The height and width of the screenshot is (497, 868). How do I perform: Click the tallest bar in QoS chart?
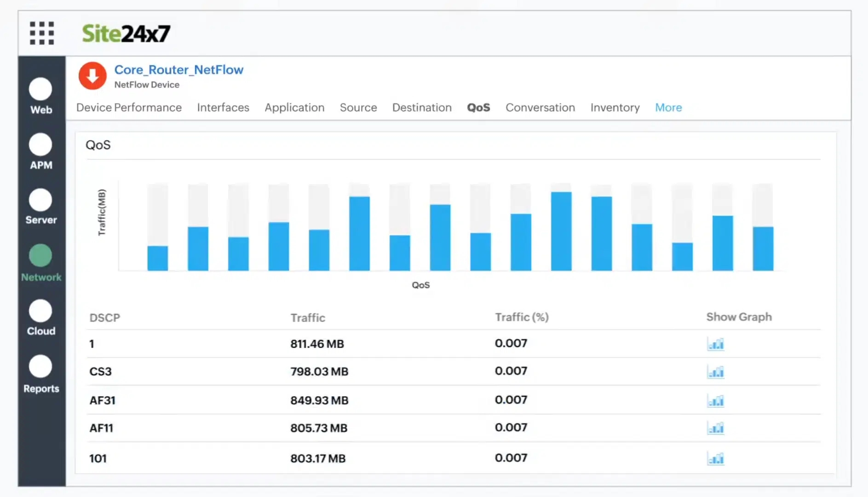coord(561,231)
